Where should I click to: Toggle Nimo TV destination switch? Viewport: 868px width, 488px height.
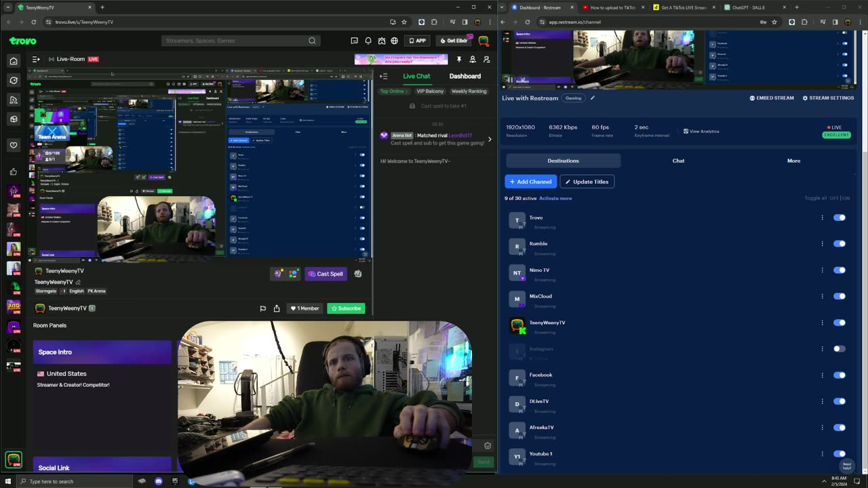click(x=840, y=270)
